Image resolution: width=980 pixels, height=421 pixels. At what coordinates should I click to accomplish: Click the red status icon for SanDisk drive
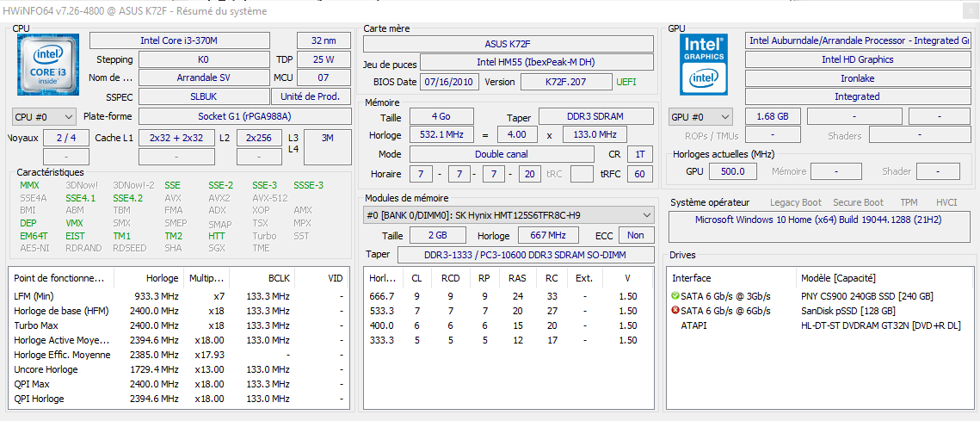point(675,311)
